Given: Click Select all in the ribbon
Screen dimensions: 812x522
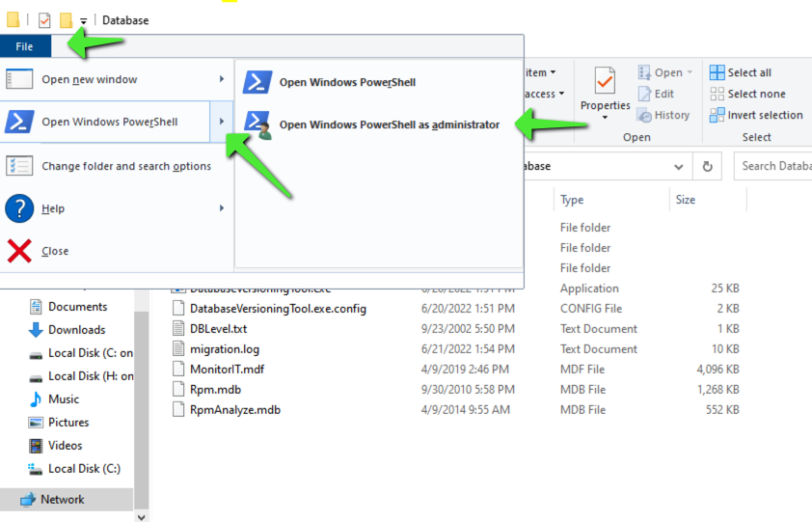Looking at the screenshot, I should click(x=741, y=72).
